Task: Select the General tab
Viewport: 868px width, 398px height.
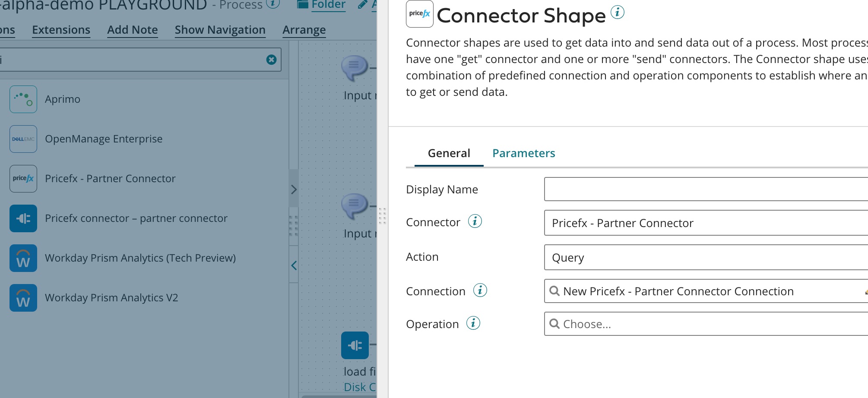Action: [x=449, y=153]
